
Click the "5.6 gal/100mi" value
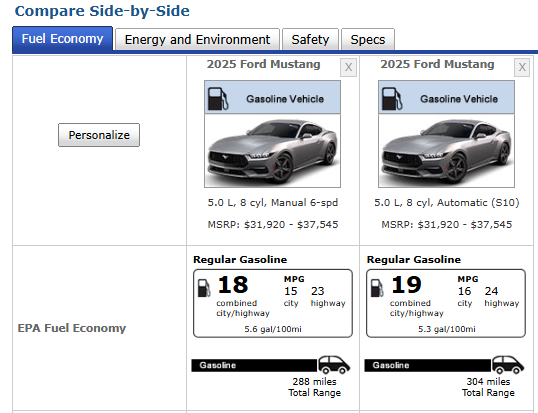pos(273,329)
